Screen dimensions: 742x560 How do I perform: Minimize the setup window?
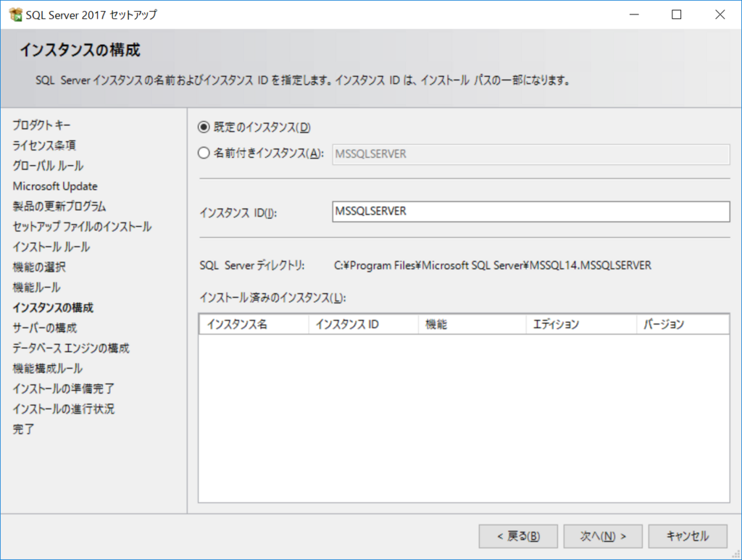634,14
